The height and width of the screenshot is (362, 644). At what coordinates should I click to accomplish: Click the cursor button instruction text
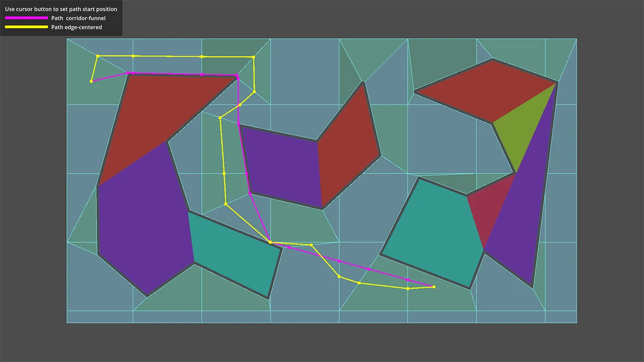pos(61,9)
